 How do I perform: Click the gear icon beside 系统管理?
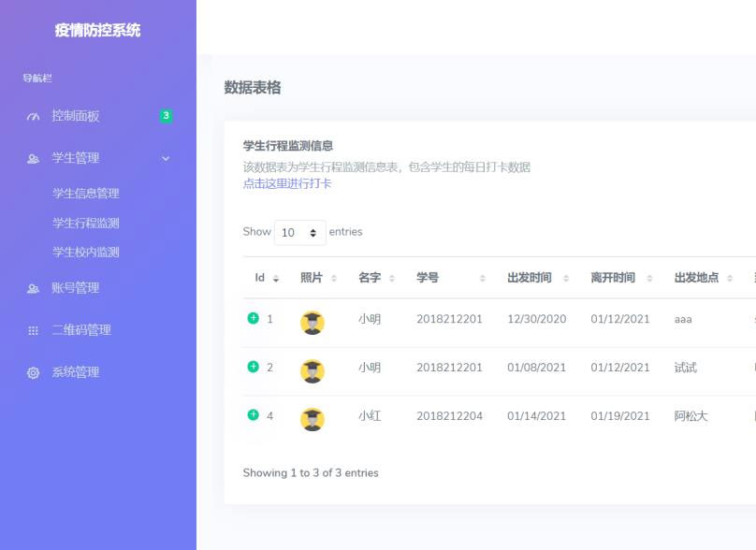(x=33, y=372)
